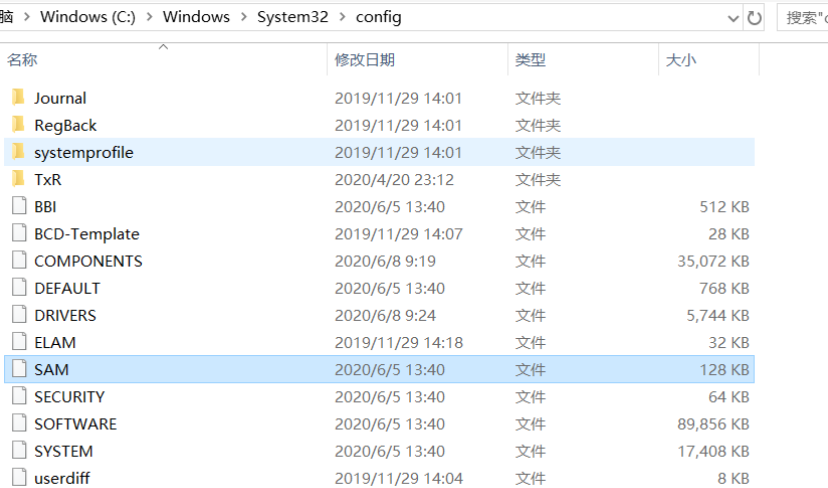Click the Journal folder icon
Screen dimensions: 828x488
click(18, 97)
